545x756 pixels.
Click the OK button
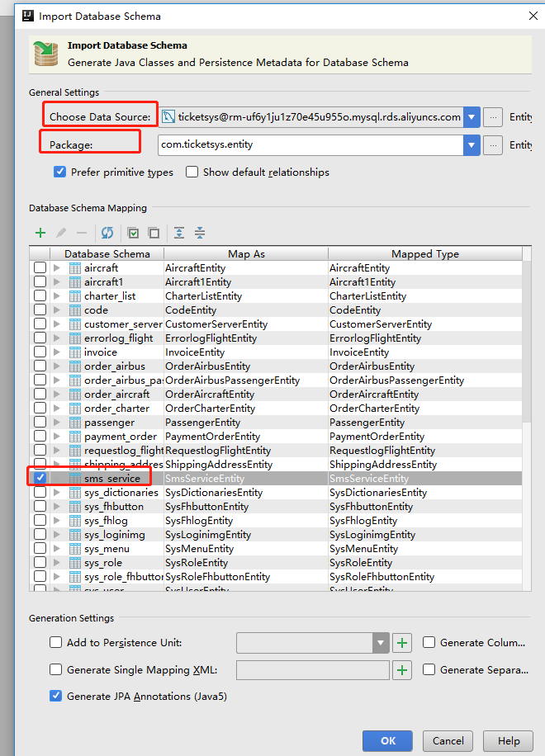click(x=388, y=740)
